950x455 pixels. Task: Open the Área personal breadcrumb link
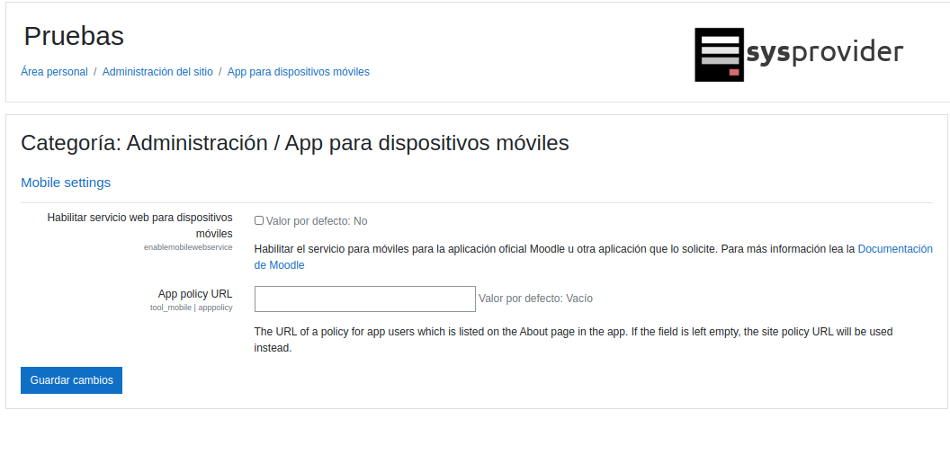pyautogui.click(x=54, y=72)
